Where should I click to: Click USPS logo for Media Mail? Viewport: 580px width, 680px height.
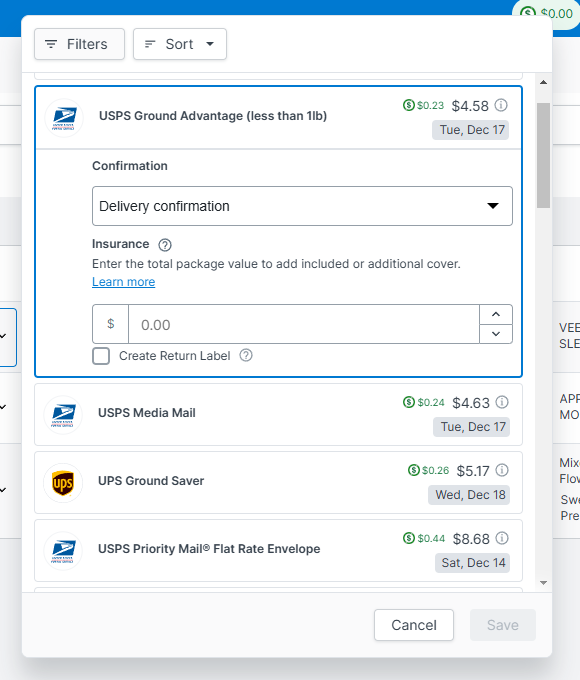[x=63, y=415]
